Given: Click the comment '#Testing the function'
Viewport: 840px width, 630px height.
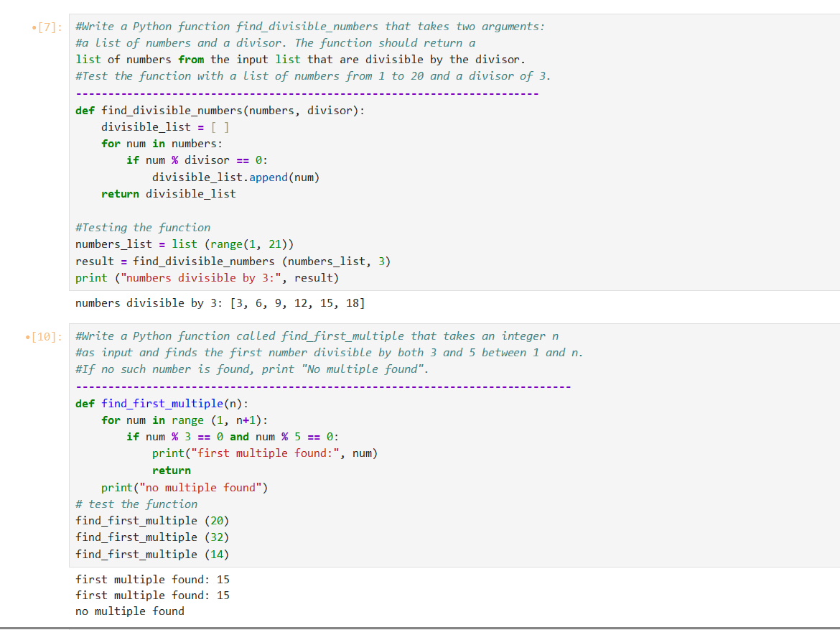Looking at the screenshot, I should (x=142, y=227).
